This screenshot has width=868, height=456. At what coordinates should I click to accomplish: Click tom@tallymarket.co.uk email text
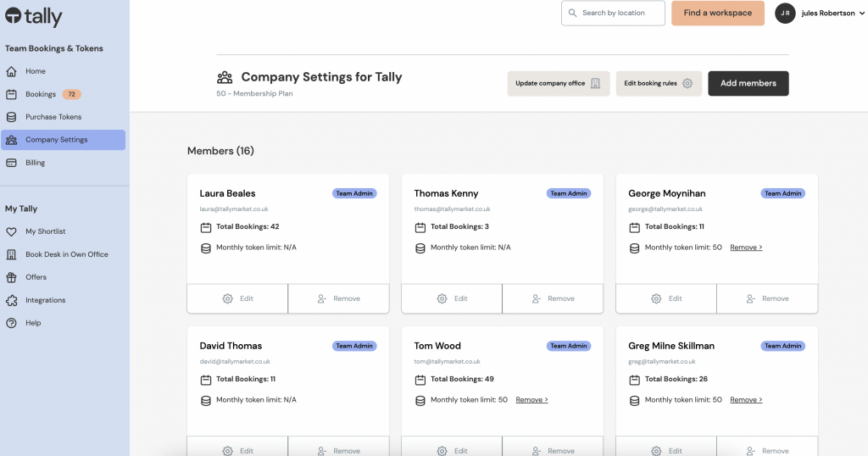pyautogui.click(x=447, y=361)
